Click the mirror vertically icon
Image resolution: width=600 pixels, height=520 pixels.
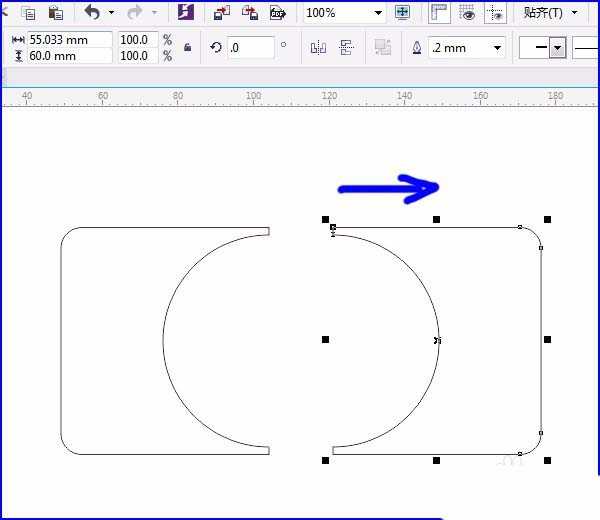click(x=347, y=48)
